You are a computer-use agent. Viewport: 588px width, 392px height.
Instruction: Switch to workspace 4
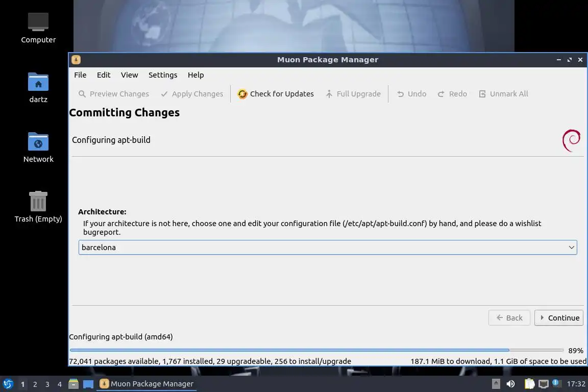[x=60, y=384]
